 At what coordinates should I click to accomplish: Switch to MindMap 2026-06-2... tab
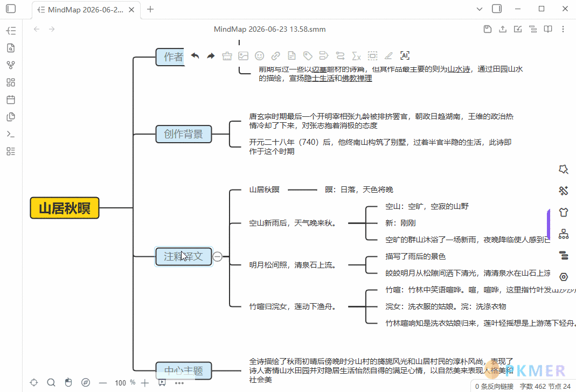pyautogui.click(x=86, y=10)
